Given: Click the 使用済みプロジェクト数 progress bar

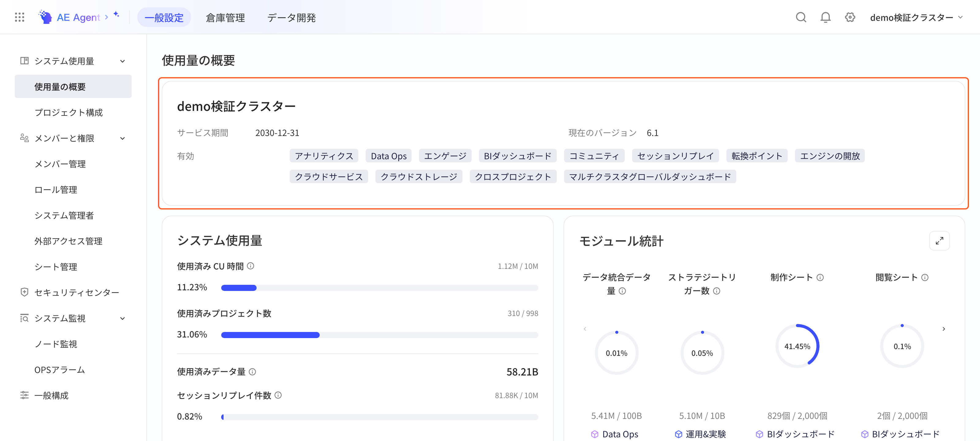Looking at the screenshot, I should 379,335.
